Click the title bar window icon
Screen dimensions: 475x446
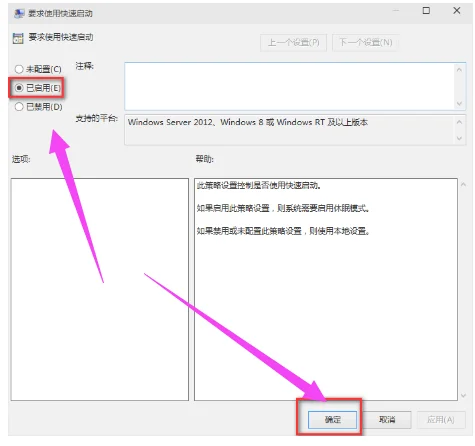click(x=19, y=13)
